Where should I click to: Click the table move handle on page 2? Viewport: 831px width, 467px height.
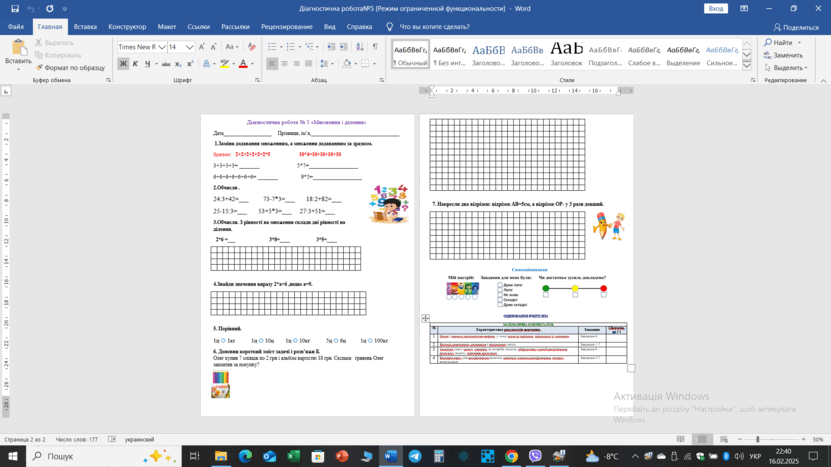click(x=425, y=318)
